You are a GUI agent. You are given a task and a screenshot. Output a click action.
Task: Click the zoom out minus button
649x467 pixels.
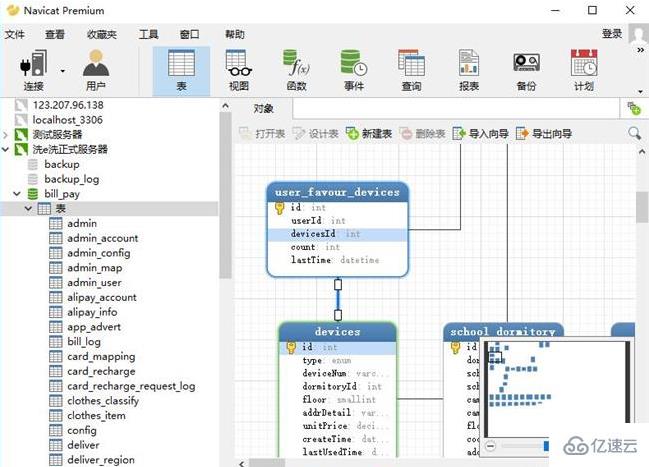[x=490, y=446]
